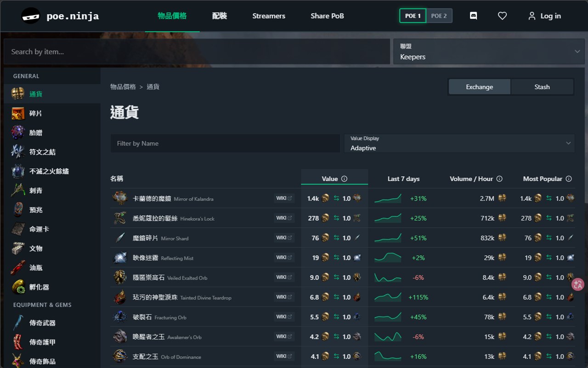The image size is (588, 368).
Task: Click the Filter by Name field
Action: point(225,144)
